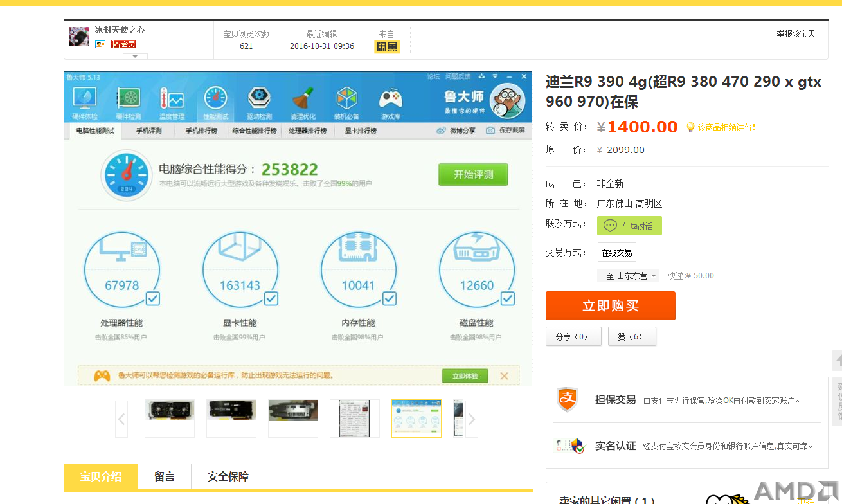Viewport: 842px width, 504px height.
Task: Select the third graphics card photo thumbnail
Action: [x=293, y=419]
